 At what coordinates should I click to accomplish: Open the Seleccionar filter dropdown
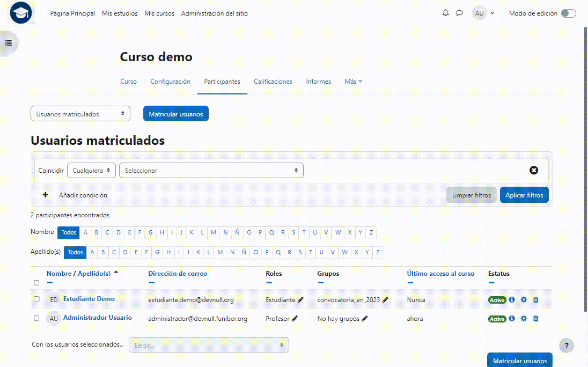[211, 170]
